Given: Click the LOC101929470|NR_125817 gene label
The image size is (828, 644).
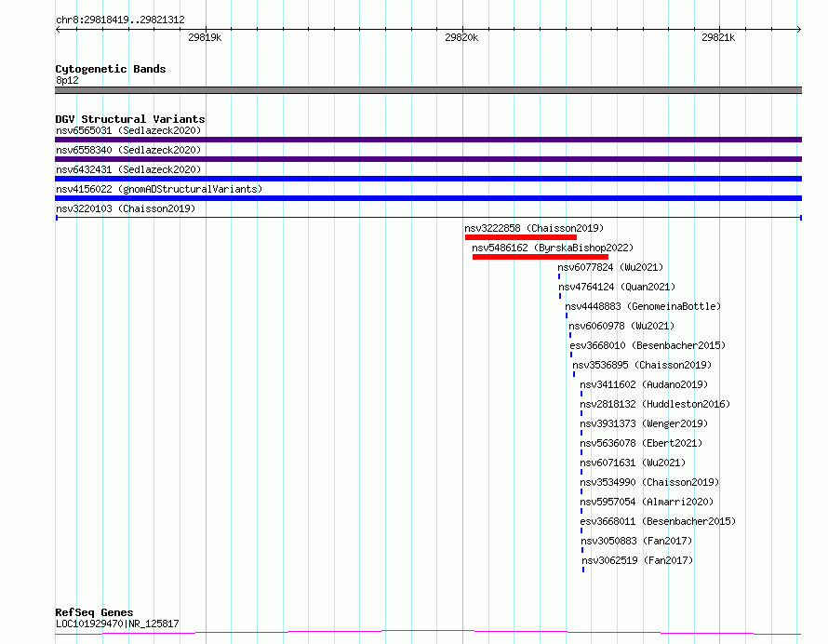Looking at the screenshot, I should click(117, 624).
